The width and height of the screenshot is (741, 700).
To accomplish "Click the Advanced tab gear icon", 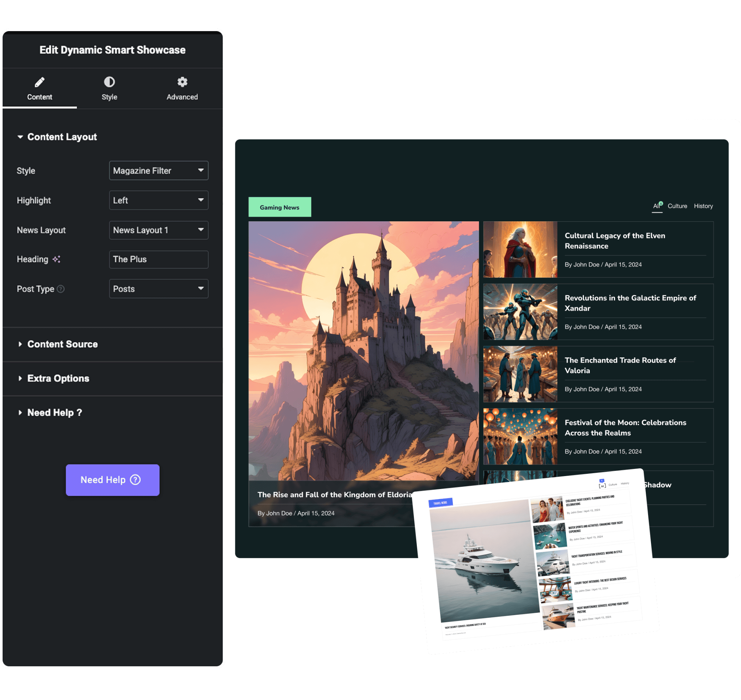I will point(182,82).
